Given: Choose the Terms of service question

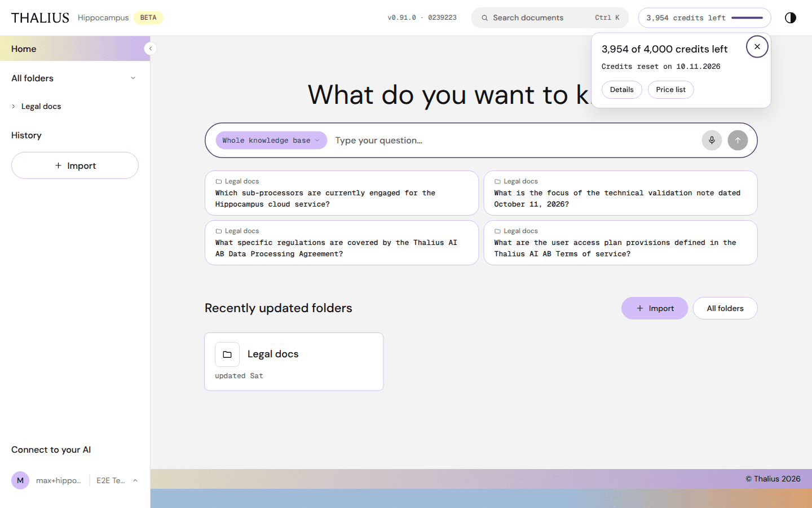Looking at the screenshot, I should tap(620, 243).
